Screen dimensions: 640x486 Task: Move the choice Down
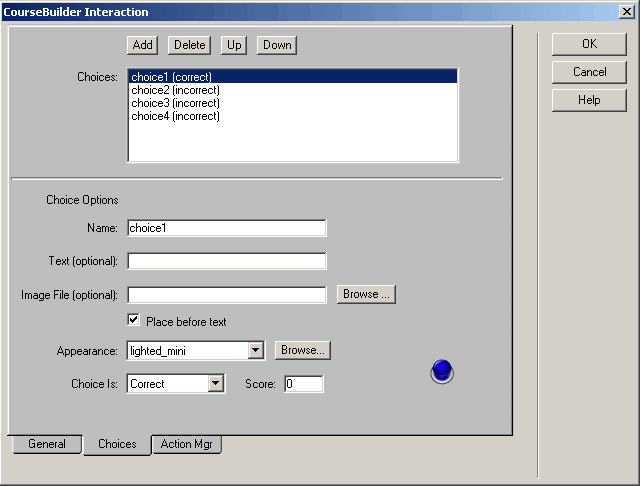(277, 45)
